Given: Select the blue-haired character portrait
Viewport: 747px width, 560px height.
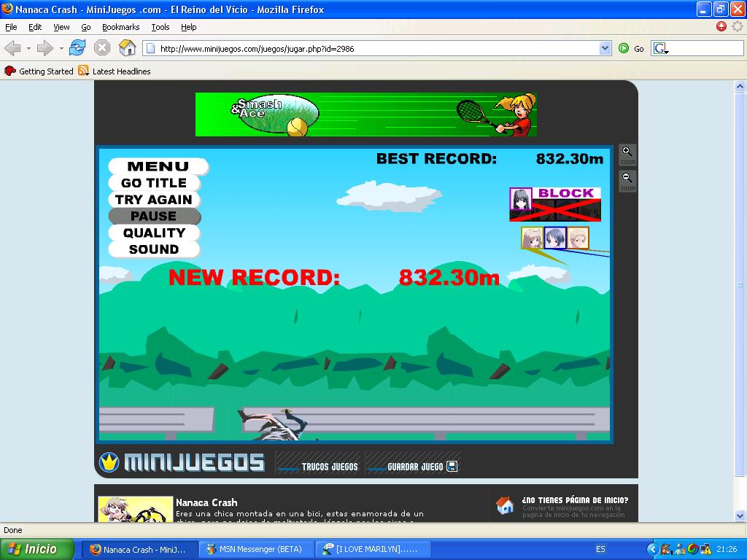Looking at the screenshot, I should click(555, 238).
